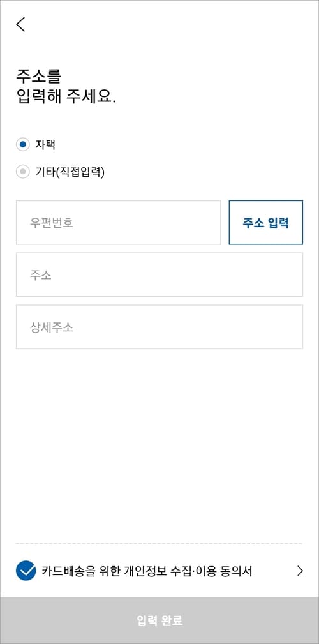
Task: Click the dashed divider above consent row
Action: [x=159, y=543]
